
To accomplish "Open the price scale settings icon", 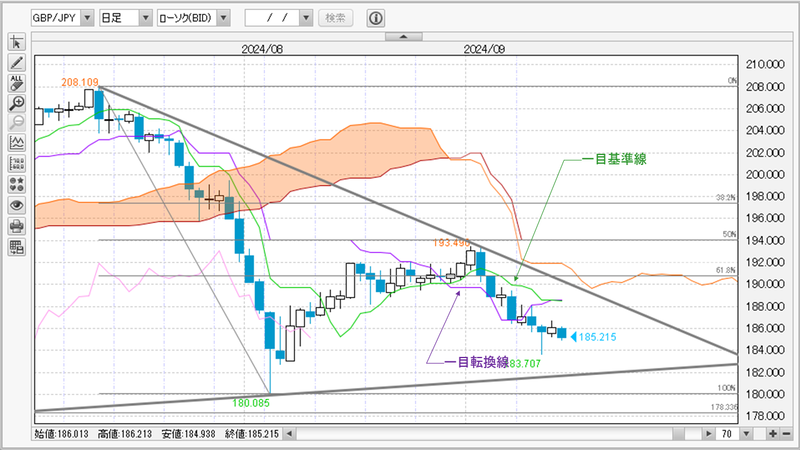I will [x=16, y=164].
